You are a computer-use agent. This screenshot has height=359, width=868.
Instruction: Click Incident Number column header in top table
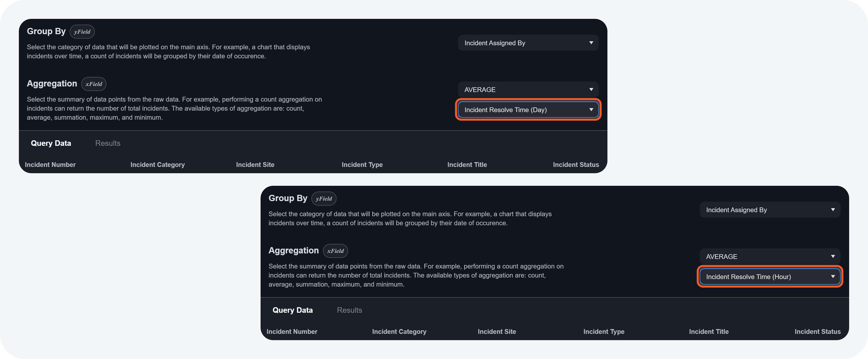50,165
